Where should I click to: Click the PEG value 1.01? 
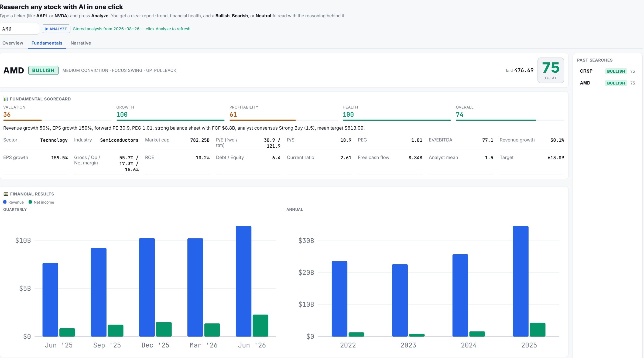pyautogui.click(x=417, y=140)
